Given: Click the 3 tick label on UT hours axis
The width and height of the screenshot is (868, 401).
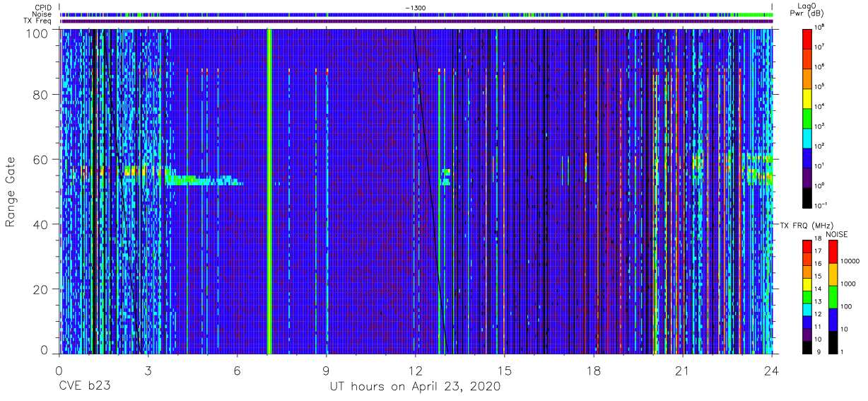Looking at the screenshot, I should coord(148,371).
